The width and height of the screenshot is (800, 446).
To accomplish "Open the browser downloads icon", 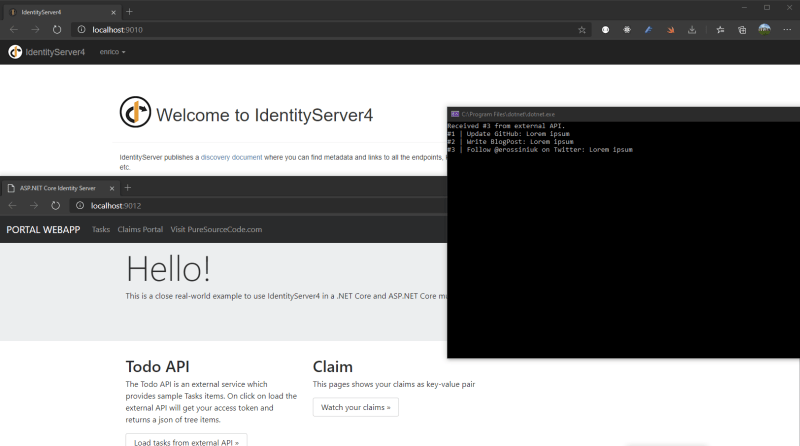I will [692, 30].
